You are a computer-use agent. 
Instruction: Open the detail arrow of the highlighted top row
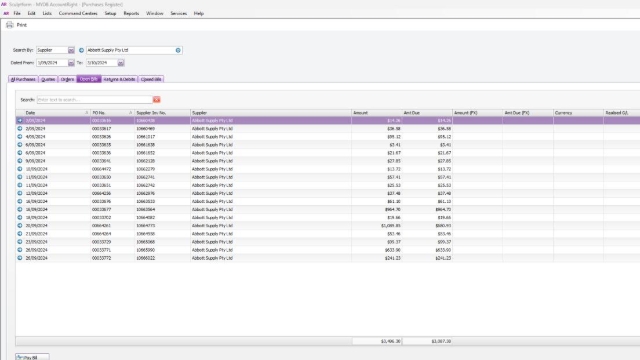pos(20,120)
